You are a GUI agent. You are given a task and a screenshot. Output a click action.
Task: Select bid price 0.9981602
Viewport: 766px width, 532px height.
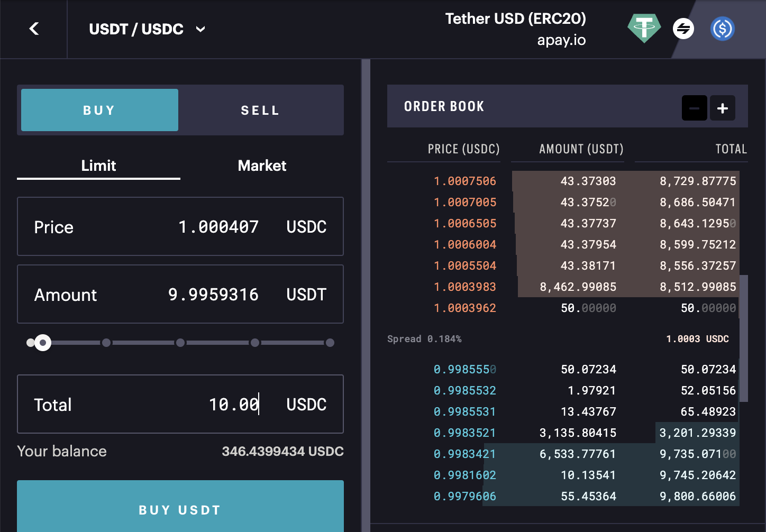[x=465, y=475]
